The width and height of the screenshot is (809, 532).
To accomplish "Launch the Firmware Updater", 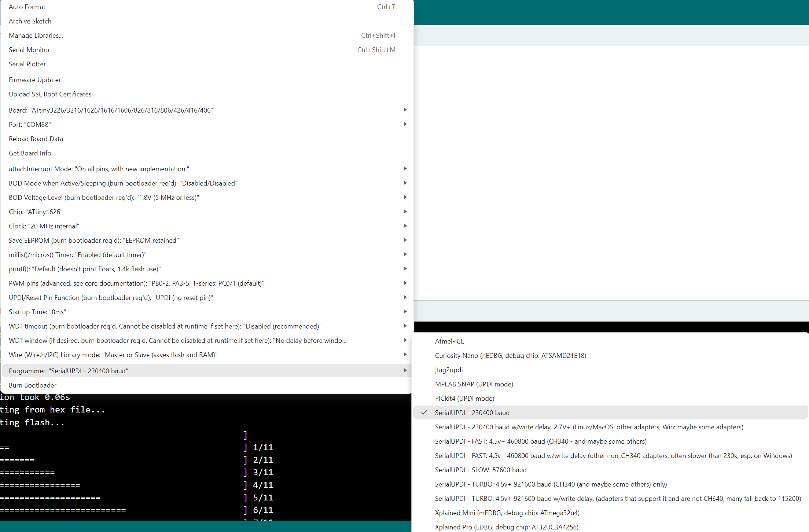I will tap(35, 80).
